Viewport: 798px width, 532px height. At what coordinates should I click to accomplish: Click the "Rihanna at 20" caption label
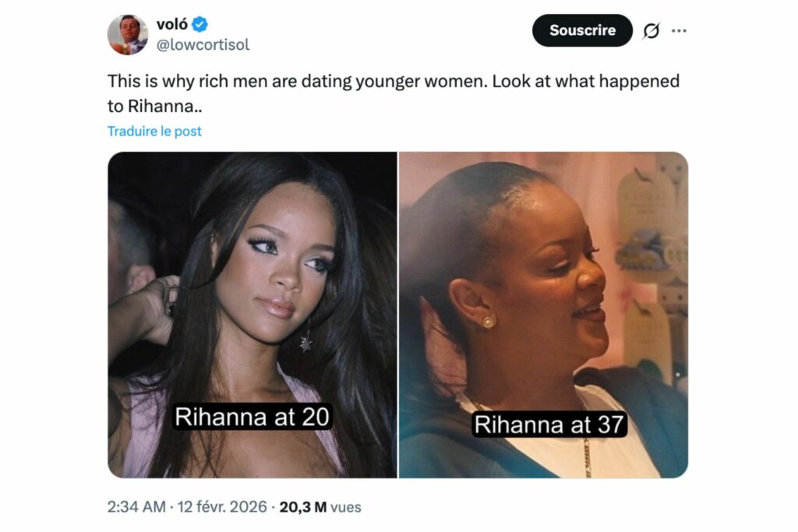252,417
